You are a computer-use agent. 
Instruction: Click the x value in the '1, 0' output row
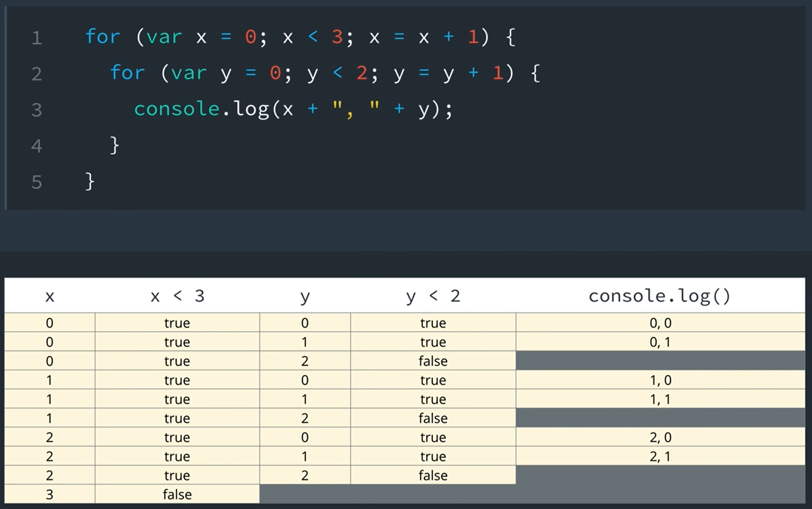tap(49, 380)
